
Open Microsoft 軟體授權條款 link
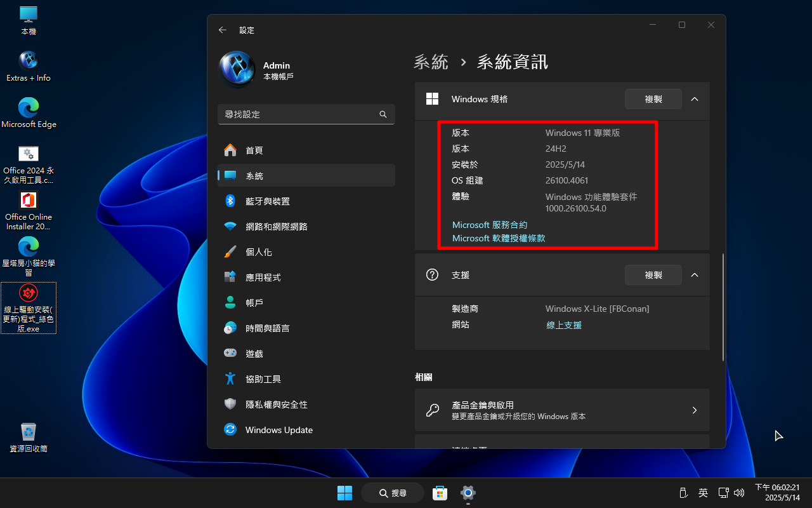click(499, 238)
